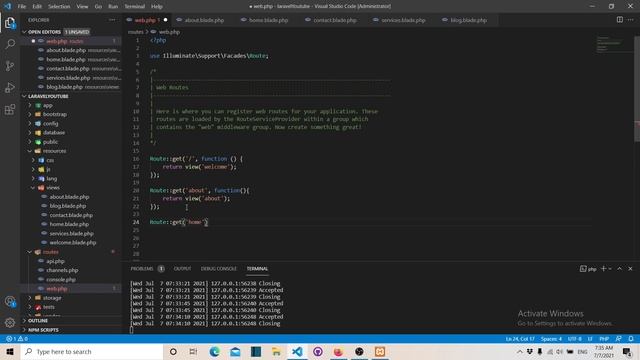This screenshot has width=640, height=360.
Task: Open Firefox from the taskbar
Action: point(338,351)
